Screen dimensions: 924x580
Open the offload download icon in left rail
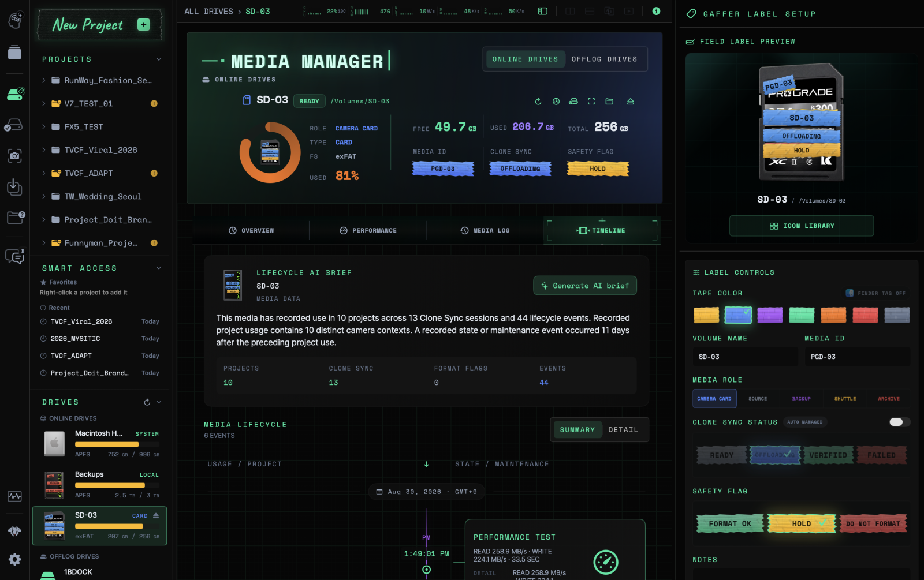(x=15, y=186)
